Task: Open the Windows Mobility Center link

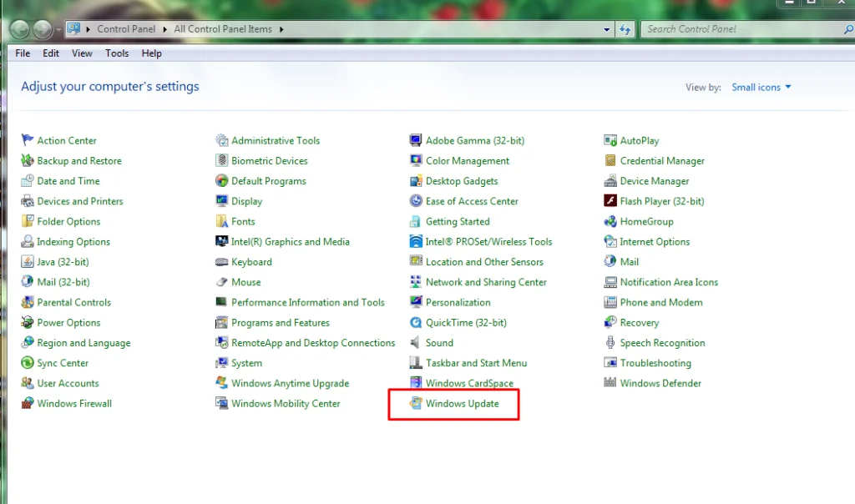Action: pos(286,403)
